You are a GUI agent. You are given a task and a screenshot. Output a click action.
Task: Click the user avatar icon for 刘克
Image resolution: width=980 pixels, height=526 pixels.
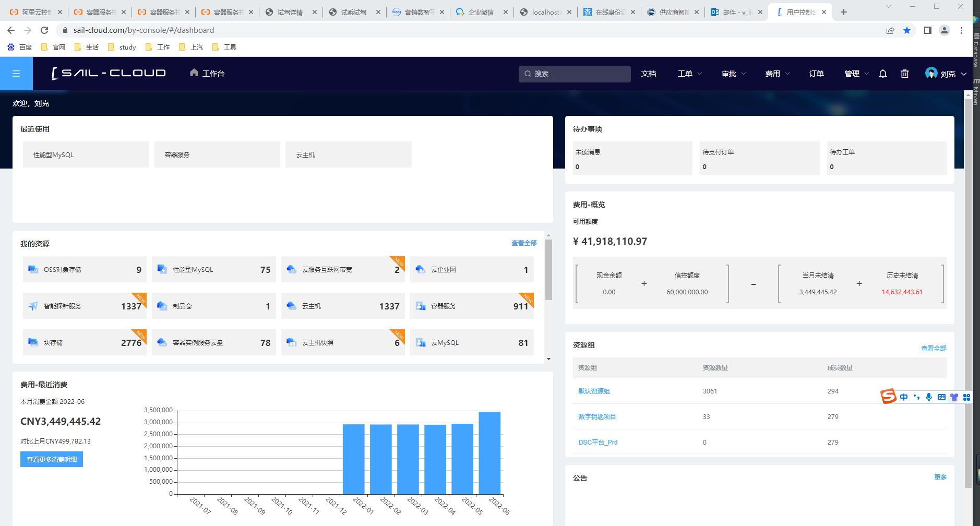point(931,73)
